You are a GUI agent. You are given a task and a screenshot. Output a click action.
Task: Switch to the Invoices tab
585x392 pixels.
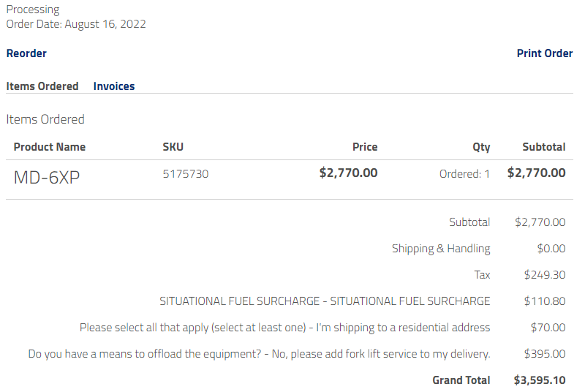point(114,86)
